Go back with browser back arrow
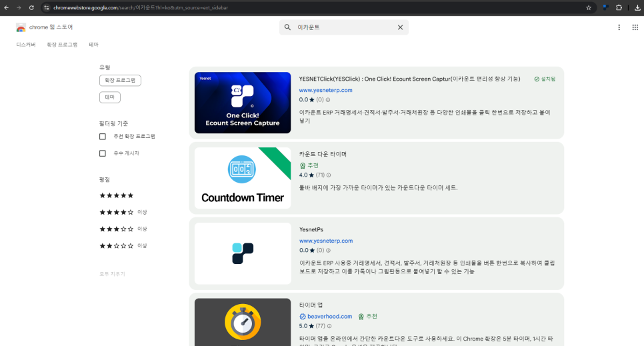The width and height of the screenshot is (644, 346). click(x=7, y=7)
